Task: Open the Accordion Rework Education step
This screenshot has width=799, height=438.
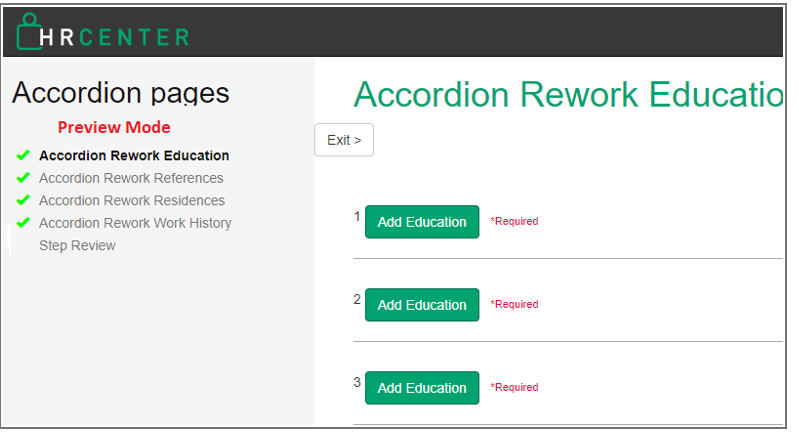Action: [x=134, y=156]
